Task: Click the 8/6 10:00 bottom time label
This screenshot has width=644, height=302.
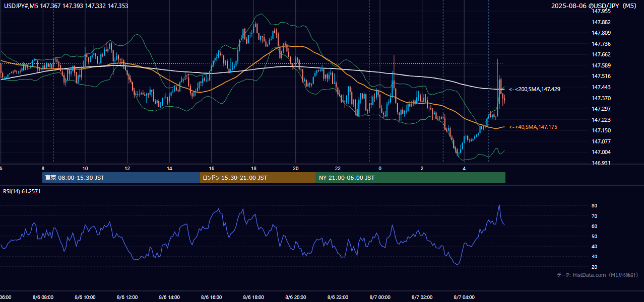Action: pos(85,297)
